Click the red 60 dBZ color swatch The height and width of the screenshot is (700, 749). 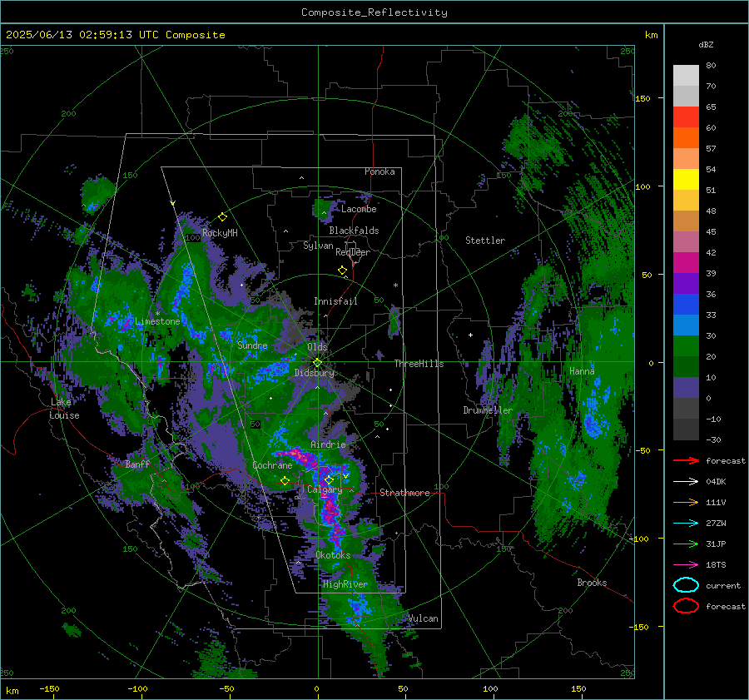point(686,117)
